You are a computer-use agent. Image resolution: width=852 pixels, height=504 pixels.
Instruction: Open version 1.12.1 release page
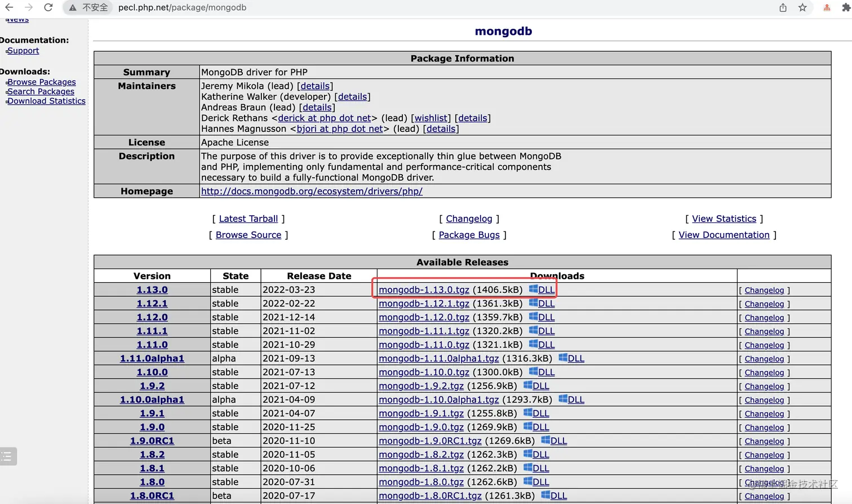152,303
